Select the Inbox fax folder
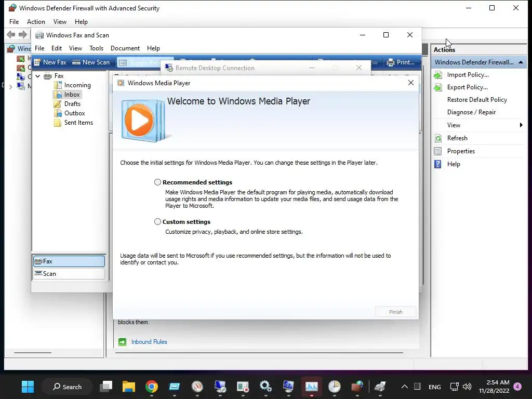532x399 pixels. click(67, 95)
